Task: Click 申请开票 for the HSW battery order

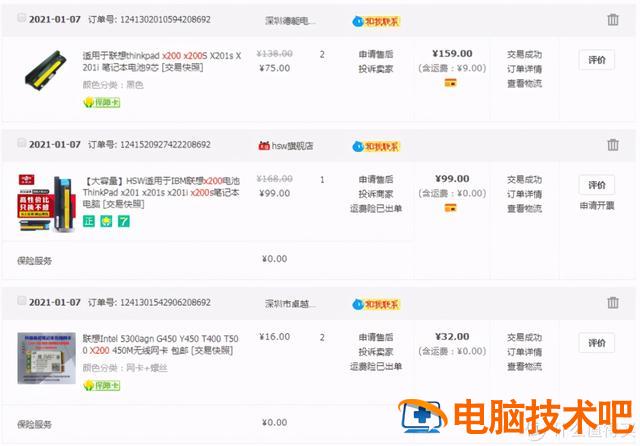Action: tap(597, 206)
